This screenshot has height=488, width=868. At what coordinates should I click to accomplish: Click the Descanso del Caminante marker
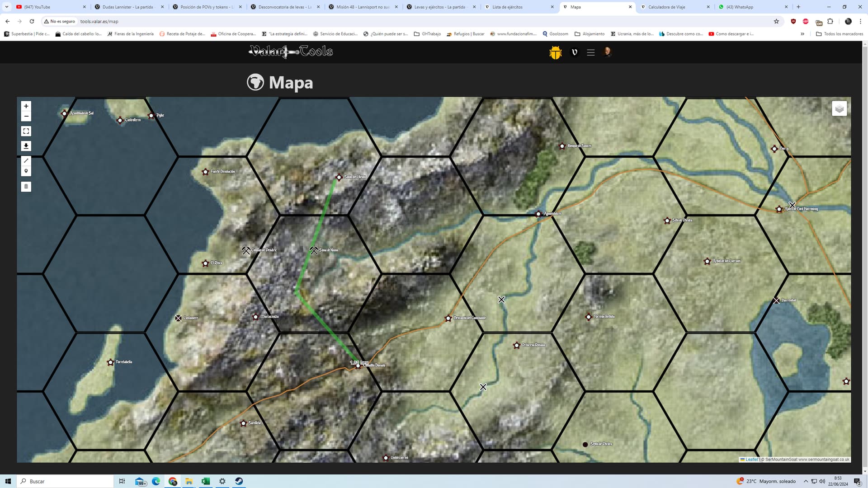coord(448,318)
